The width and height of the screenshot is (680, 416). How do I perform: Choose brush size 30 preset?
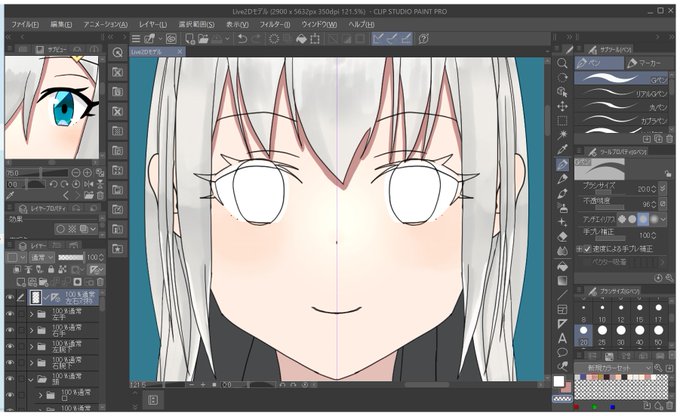pos(621,334)
